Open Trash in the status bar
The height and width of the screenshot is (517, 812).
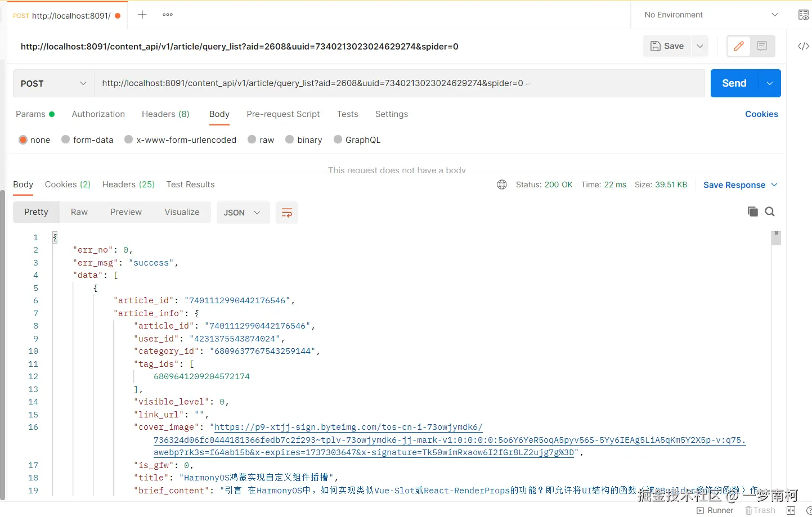click(x=760, y=510)
